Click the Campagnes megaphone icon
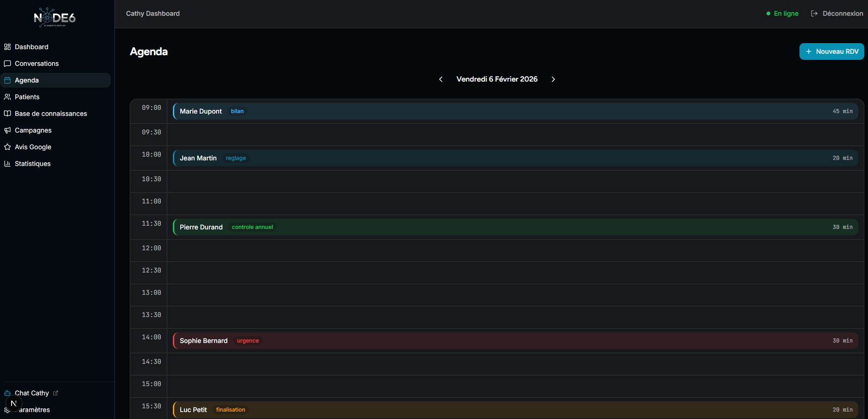Viewport: 868px width, 419px height. (7, 130)
